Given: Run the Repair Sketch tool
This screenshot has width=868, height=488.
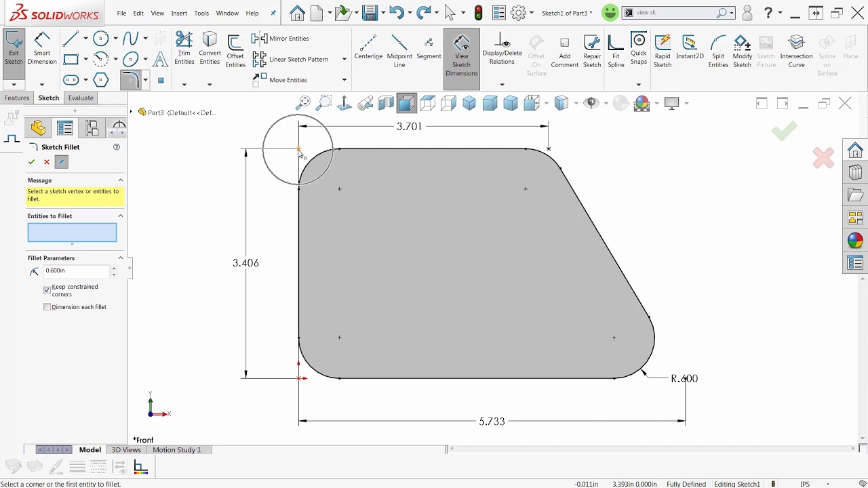Looking at the screenshot, I should (592, 52).
